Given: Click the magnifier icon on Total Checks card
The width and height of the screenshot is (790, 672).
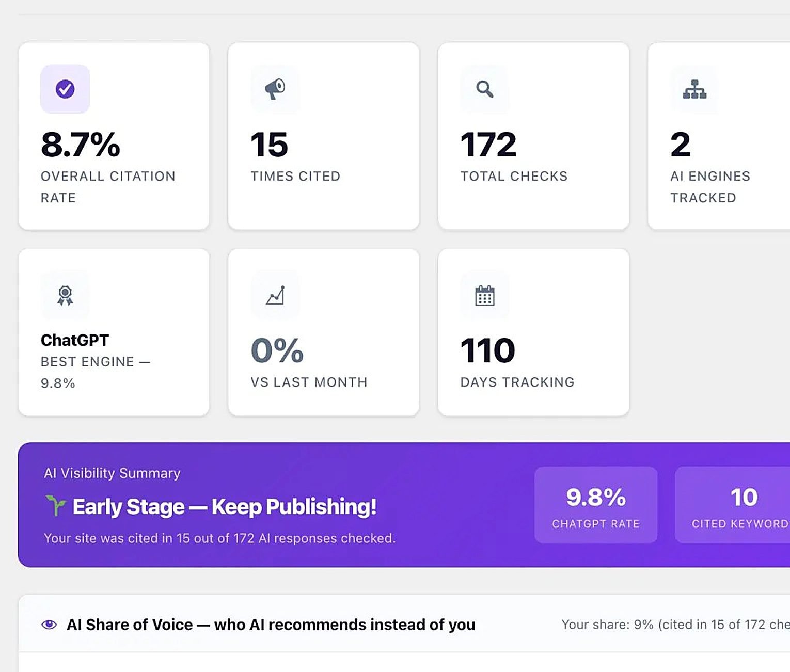Looking at the screenshot, I should 484,89.
